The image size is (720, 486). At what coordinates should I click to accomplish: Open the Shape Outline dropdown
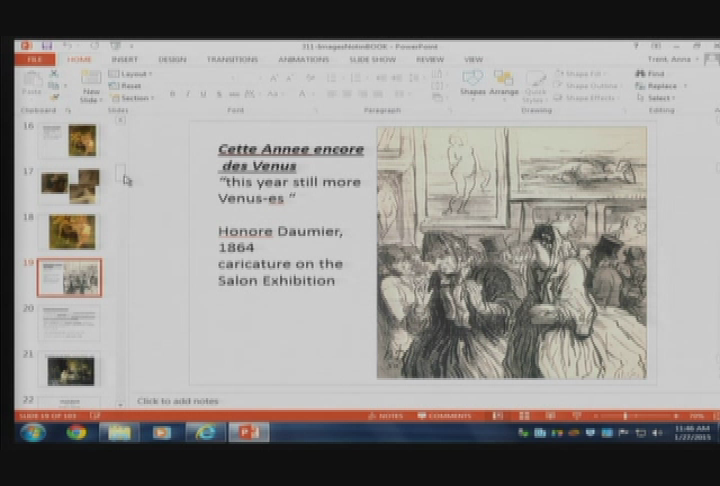click(587, 85)
